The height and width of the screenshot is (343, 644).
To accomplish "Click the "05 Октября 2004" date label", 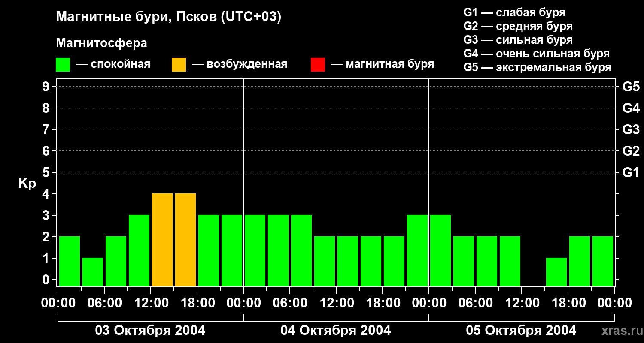I will (521, 331).
